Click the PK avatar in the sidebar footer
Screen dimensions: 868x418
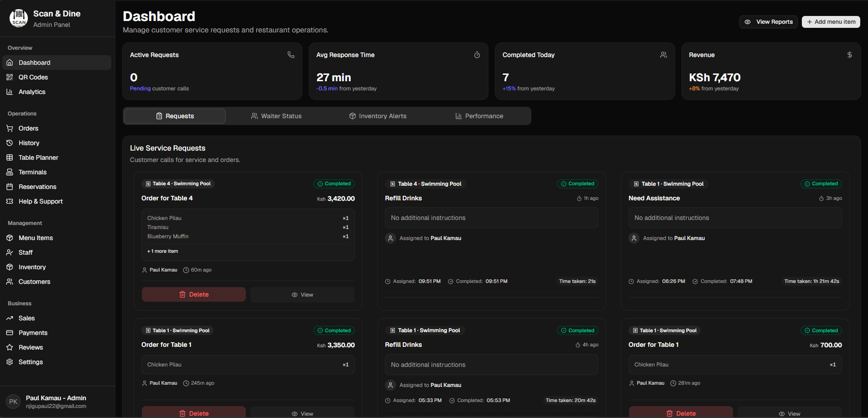[13, 402]
